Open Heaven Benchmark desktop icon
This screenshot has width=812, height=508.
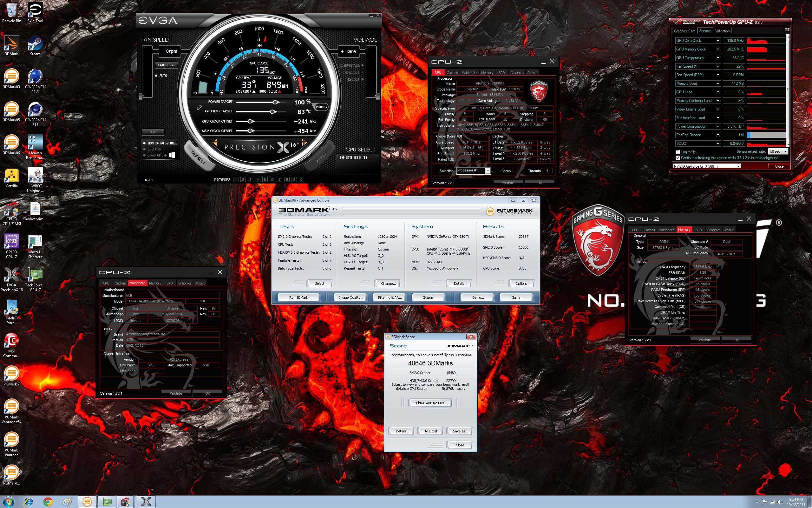click(x=35, y=147)
